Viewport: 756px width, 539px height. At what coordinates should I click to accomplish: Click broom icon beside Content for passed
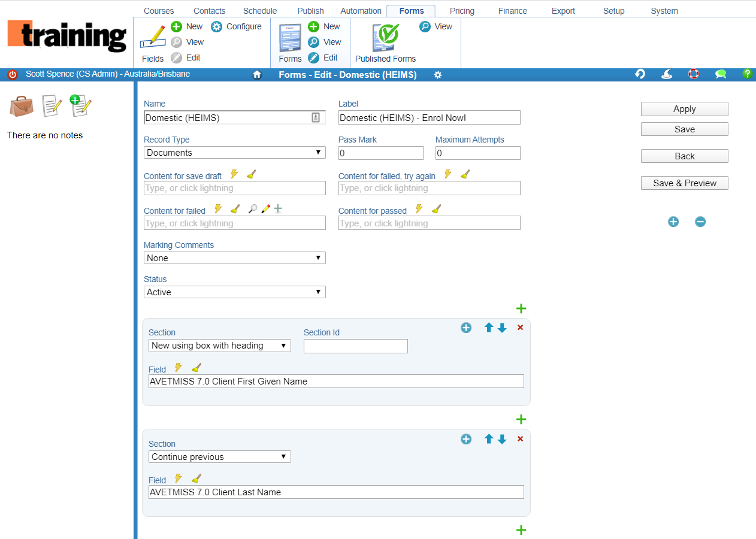click(436, 209)
